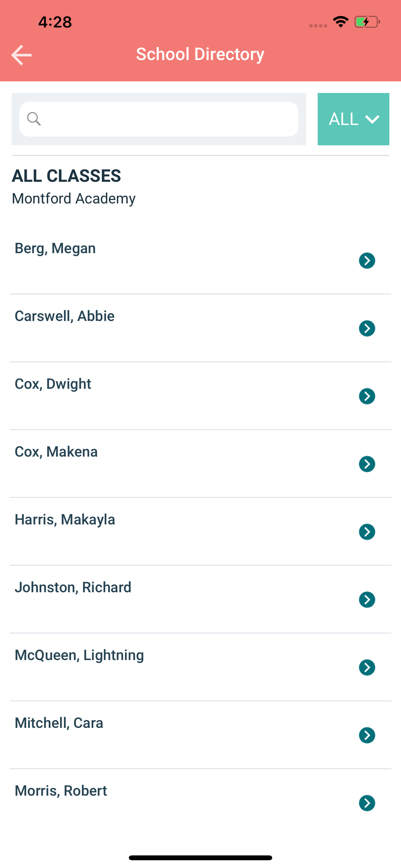Click arrow icon for Johnston, Richard

coord(367,599)
